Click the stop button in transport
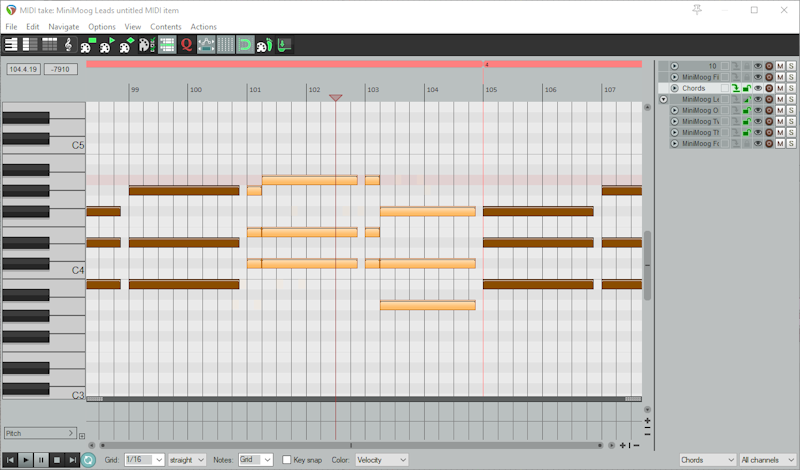 coord(57,460)
